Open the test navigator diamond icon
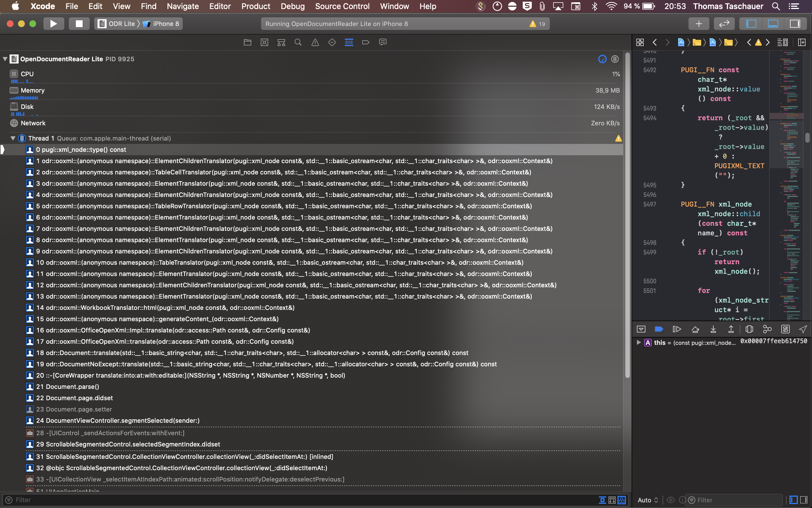The width and height of the screenshot is (812, 508). pyautogui.click(x=332, y=42)
